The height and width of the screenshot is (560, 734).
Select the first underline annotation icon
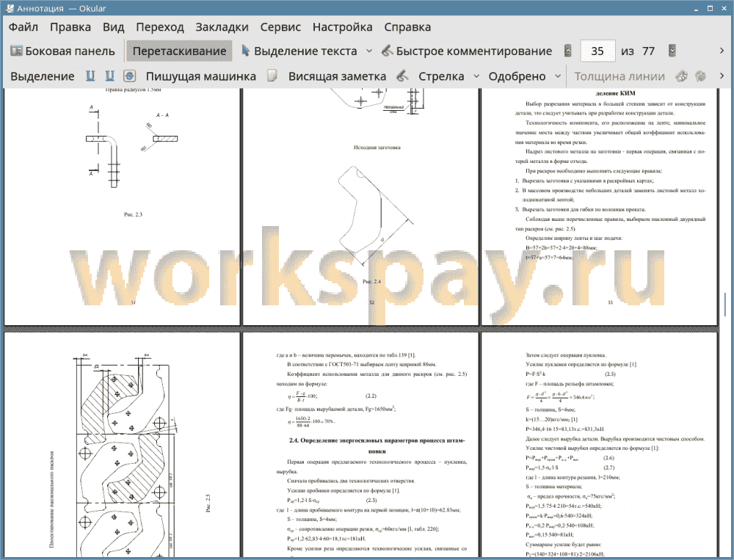(x=90, y=76)
